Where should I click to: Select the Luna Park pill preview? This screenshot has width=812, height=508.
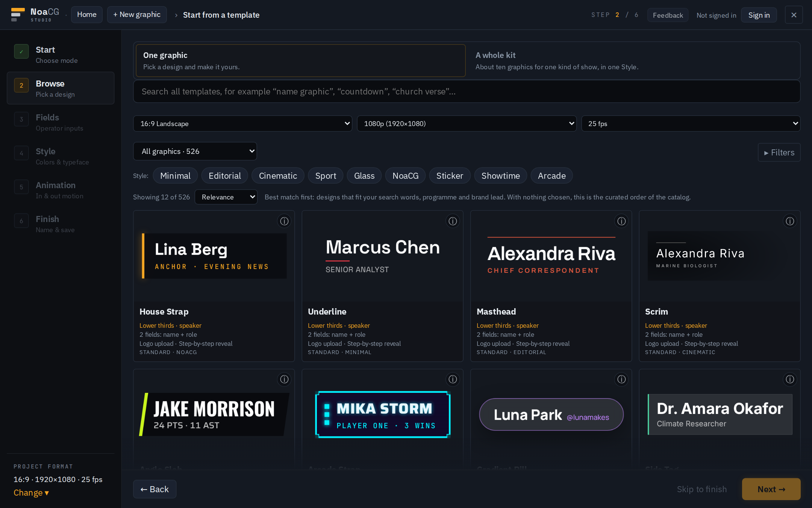pos(551,414)
